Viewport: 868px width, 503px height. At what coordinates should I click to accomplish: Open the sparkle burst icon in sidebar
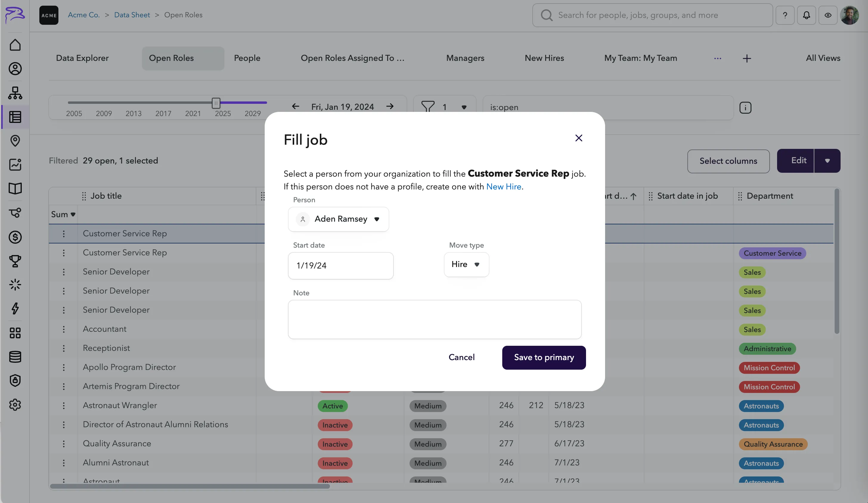[x=15, y=285]
